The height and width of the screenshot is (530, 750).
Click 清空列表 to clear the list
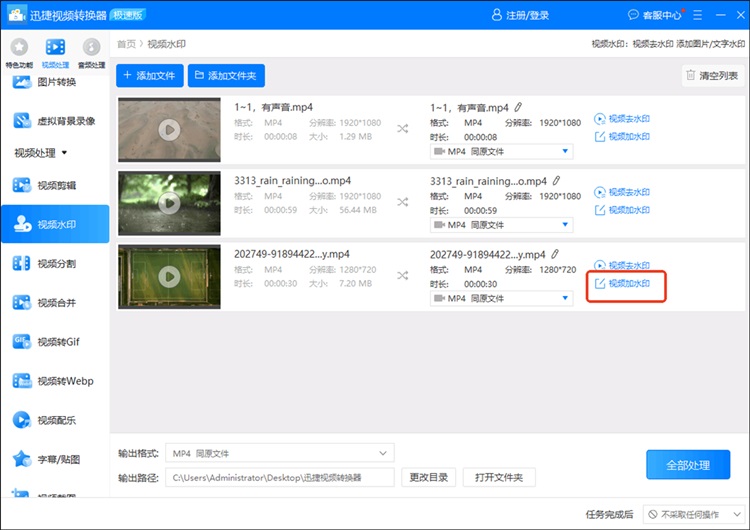point(713,76)
